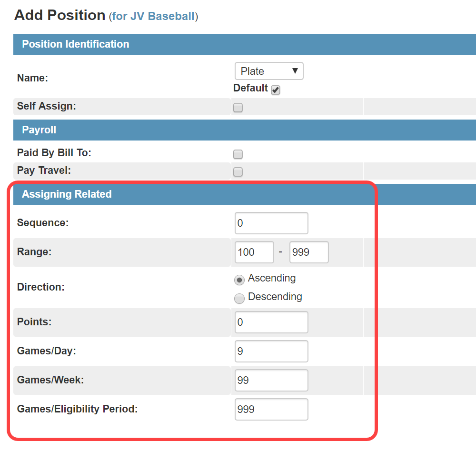Enable the Pay Travel checkbox

point(238,172)
